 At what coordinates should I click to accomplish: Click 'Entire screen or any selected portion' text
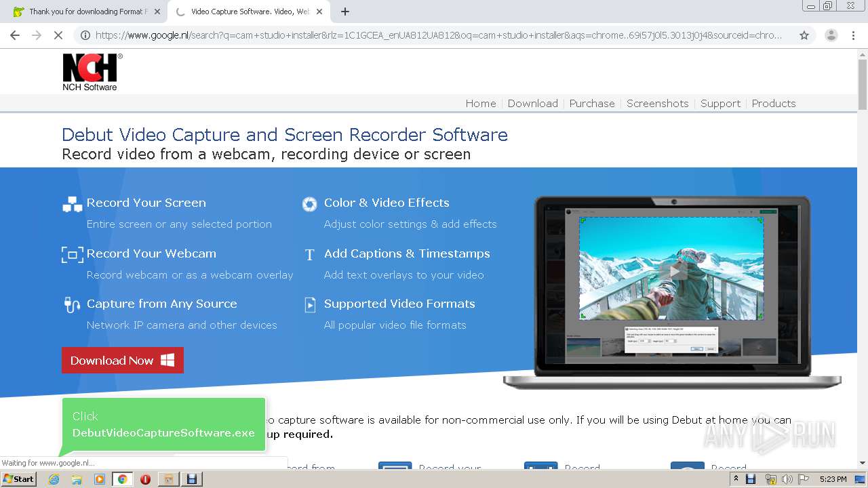179,224
